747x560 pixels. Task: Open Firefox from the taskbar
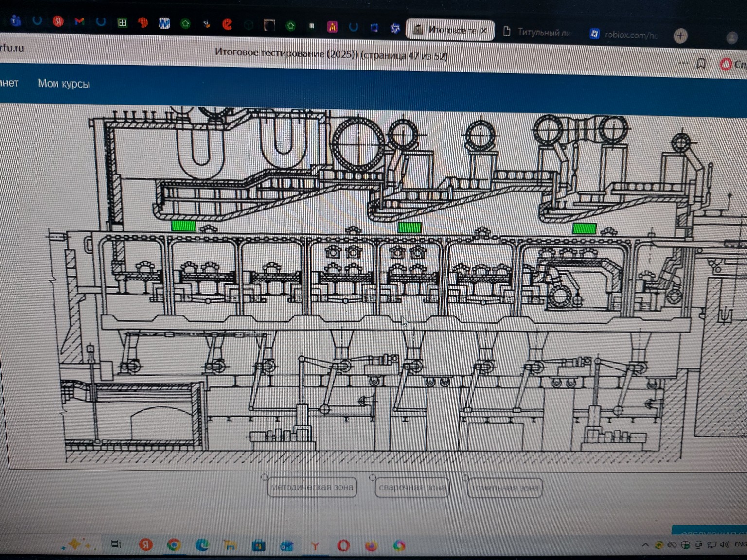(x=371, y=545)
